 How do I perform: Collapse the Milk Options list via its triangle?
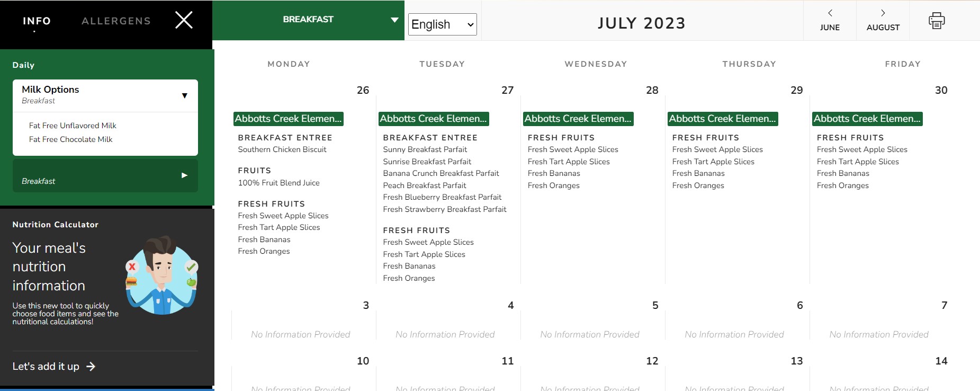[x=184, y=95]
